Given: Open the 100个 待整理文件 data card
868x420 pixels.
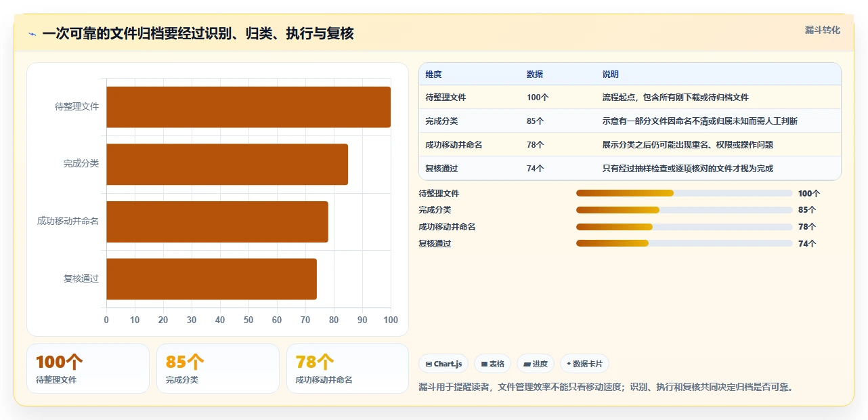Looking at the screenshot, I should [x=88, y=369].
